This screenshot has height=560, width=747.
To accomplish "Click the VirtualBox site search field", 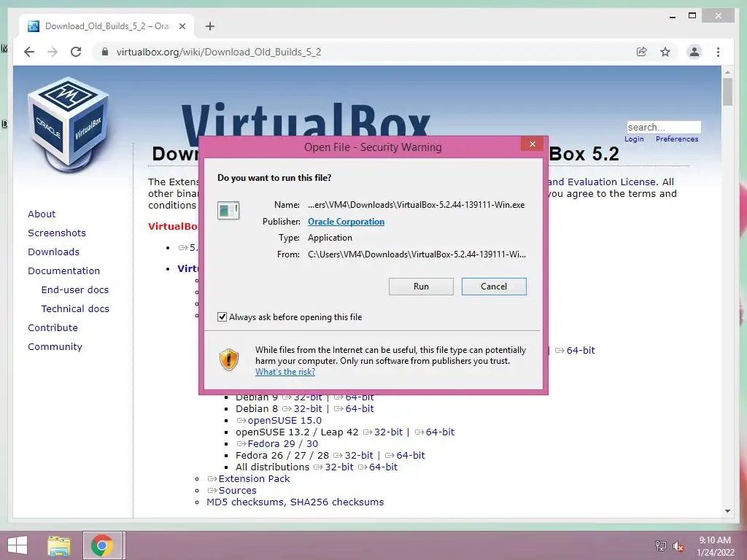I will point(664,127).
